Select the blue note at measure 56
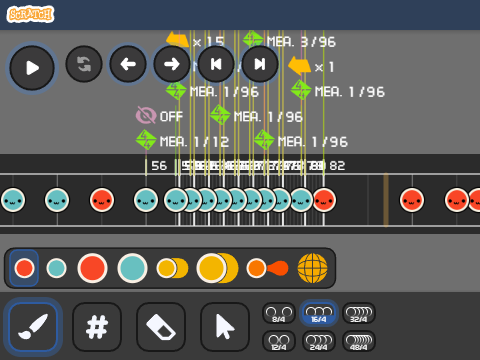 (x=146, y=200)
